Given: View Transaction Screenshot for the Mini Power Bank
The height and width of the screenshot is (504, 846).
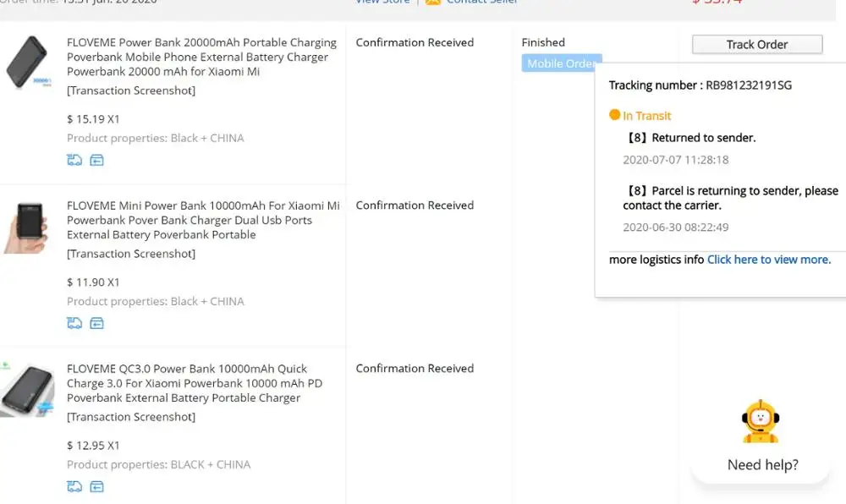Looking at the screenshot, I should tap(131, 254).
